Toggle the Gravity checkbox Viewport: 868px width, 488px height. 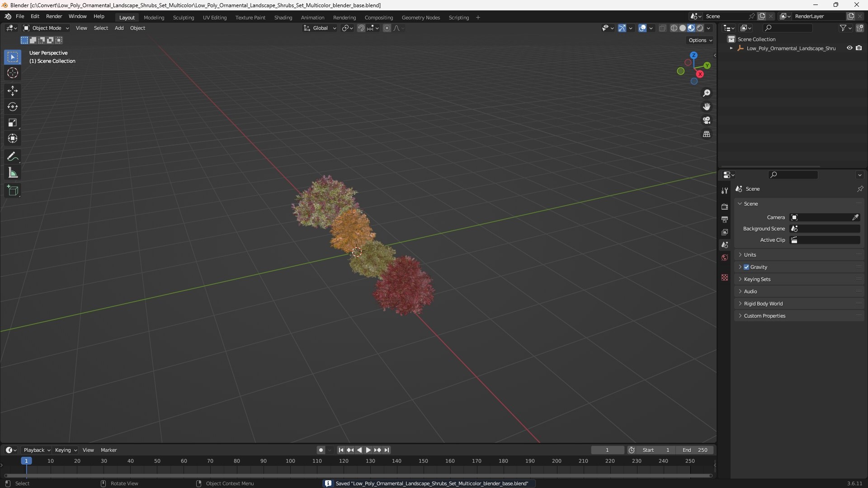pyautogui.click(x=746, y=267)
